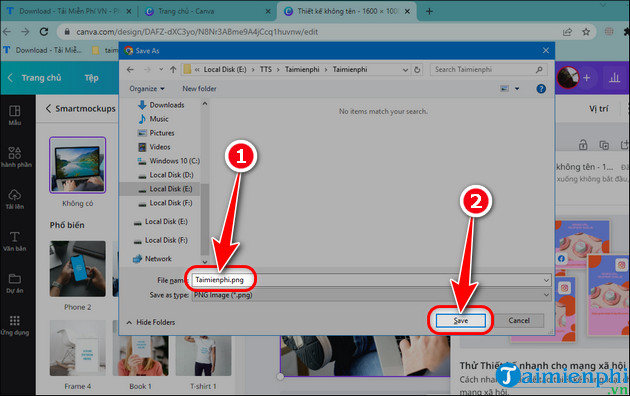Open the Save as type dropdown
The height and width of the screenshot is (396, 630).
click(371, 295)
